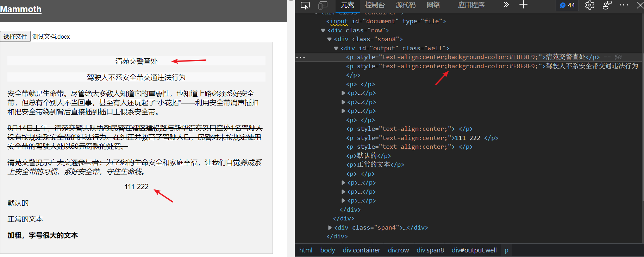Expand the second collapsed p node below the first empty p

click(343, 102)
